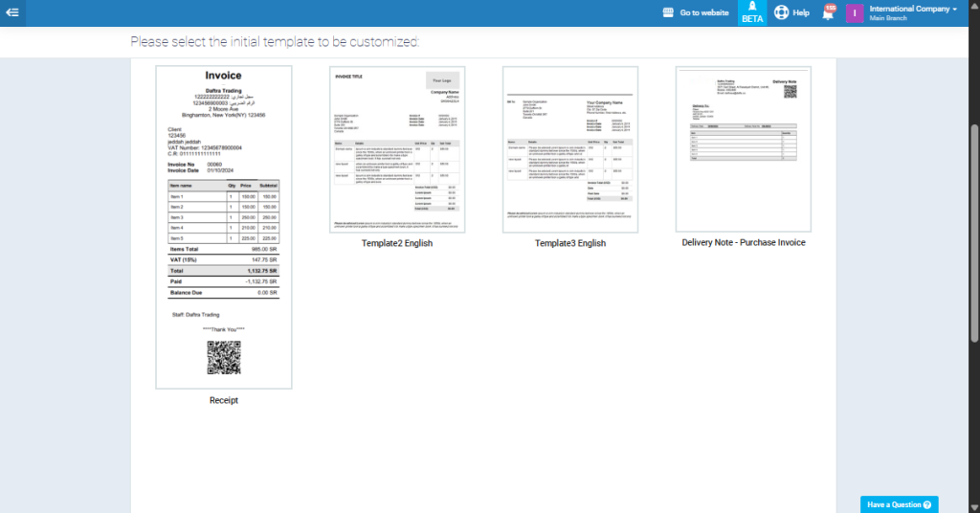Select the Receipt template thumbnail
The image size is (980, 513).
click(224, 227)
